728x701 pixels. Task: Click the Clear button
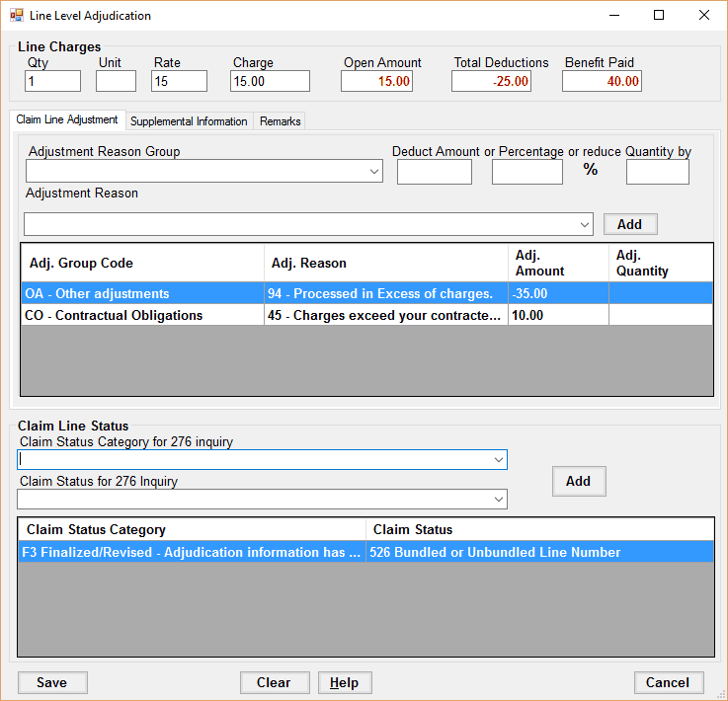(274, 682)
